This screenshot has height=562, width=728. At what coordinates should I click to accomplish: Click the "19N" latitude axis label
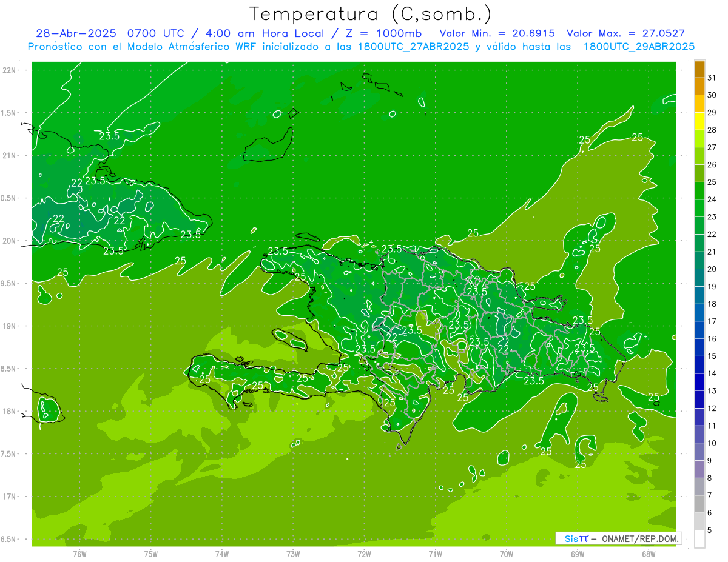tap(10, 326)
